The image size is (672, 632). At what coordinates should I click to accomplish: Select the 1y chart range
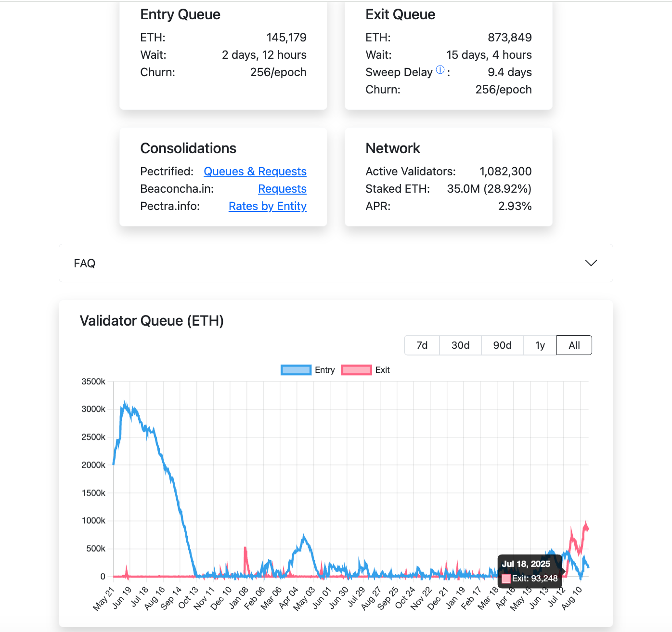pos(539,345)
